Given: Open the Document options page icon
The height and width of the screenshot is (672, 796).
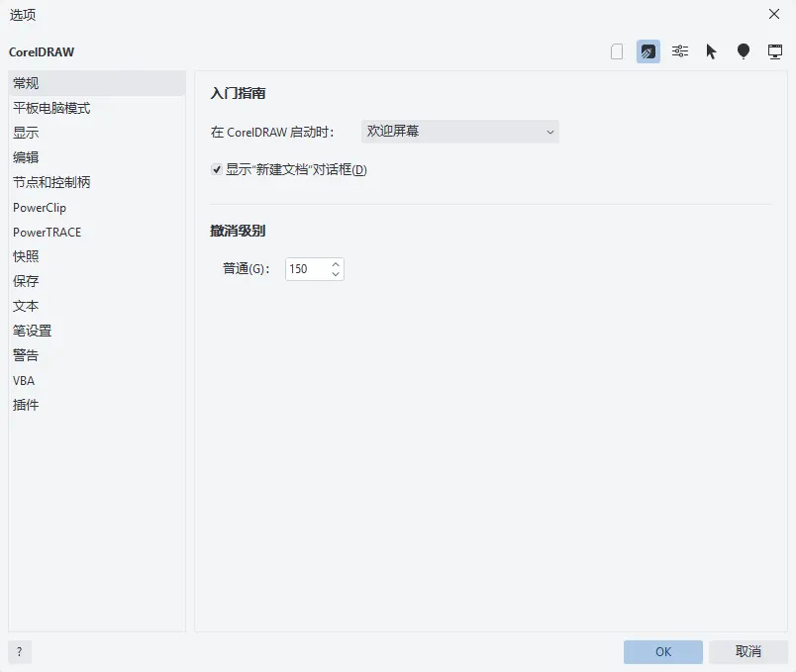Looking at the screenshot, I should pos(617,51).
